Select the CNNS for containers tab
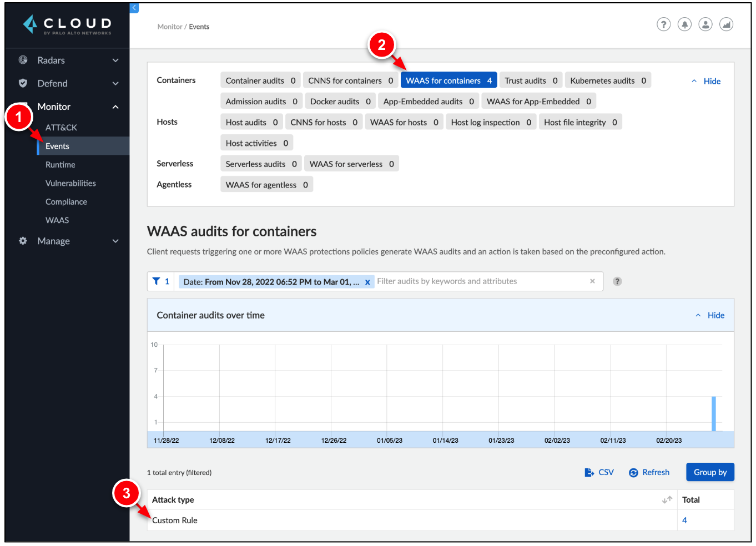This screenshot has width=756, height=546. [351, 80]
